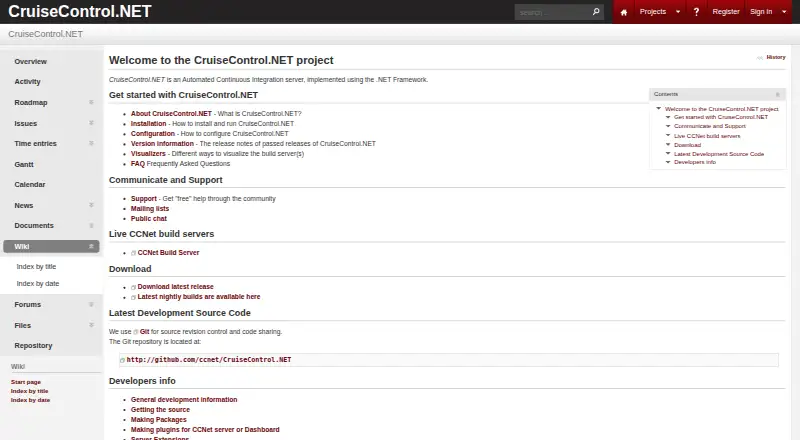The height and width of the screenshot is (440, 800).
Task: Jump to Download in the Contents box
Action: point(687,145)
